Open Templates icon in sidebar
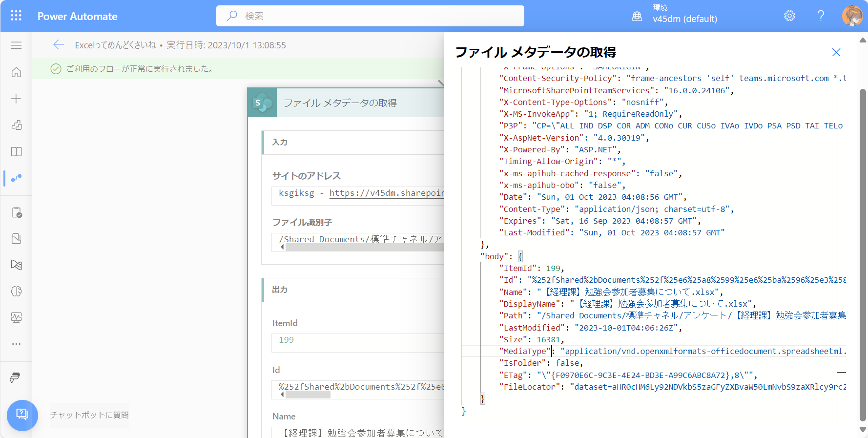 click(16, 125)
